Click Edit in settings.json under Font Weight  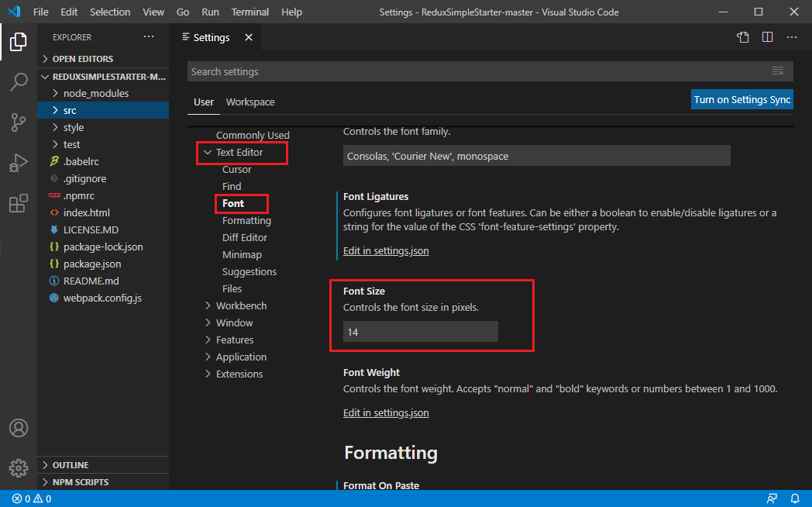tap(386, 412)
